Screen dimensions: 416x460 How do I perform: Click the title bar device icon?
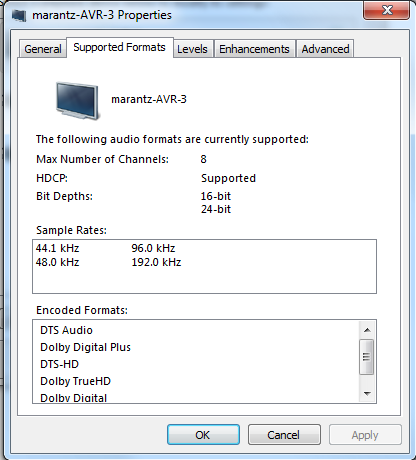[x=19, y=15]
